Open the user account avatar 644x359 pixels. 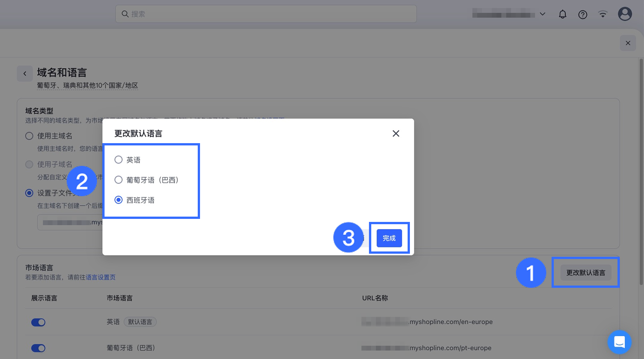tap(625, 14)
